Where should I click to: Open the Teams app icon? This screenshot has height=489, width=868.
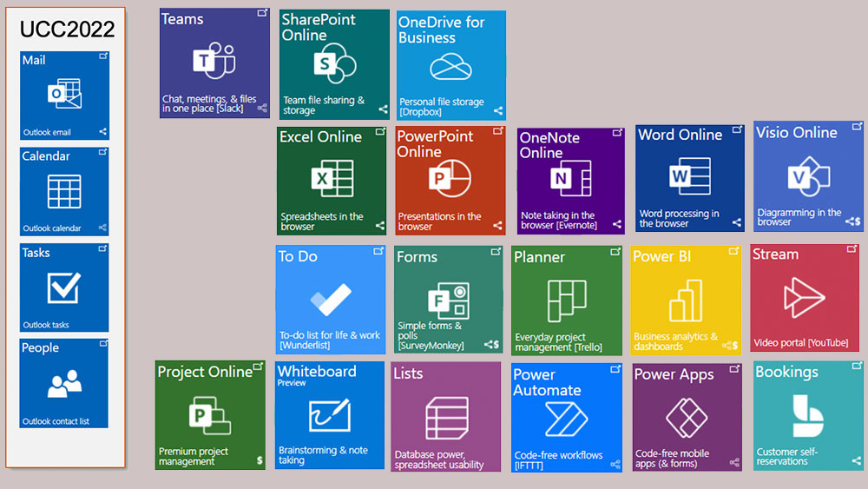[x=214, y=62]
